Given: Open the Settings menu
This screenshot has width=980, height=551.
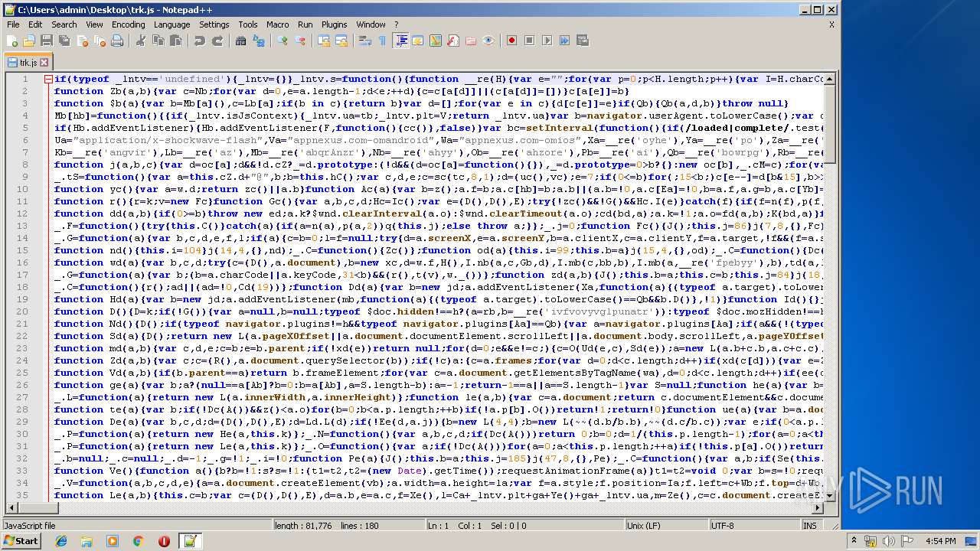Looking at the screenshot, I should point(214,24).
